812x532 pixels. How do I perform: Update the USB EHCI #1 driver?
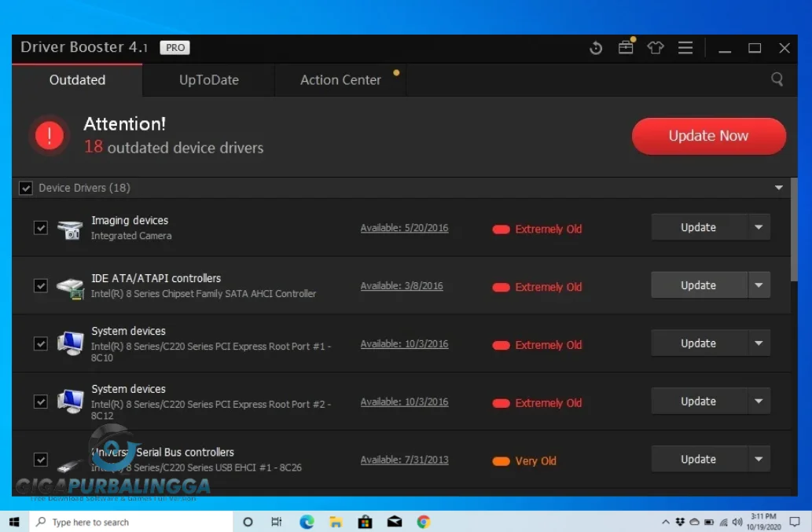699,459
